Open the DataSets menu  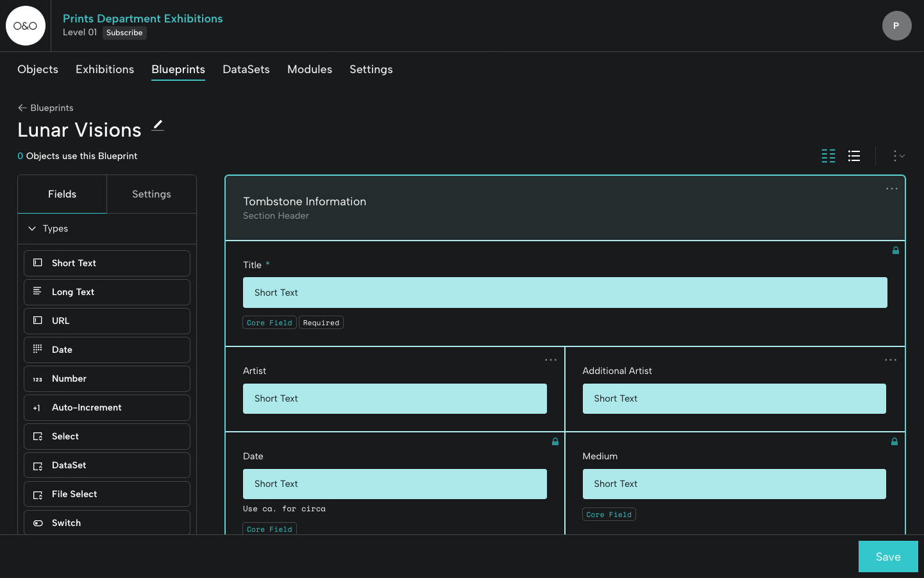[x=246, y=69]
